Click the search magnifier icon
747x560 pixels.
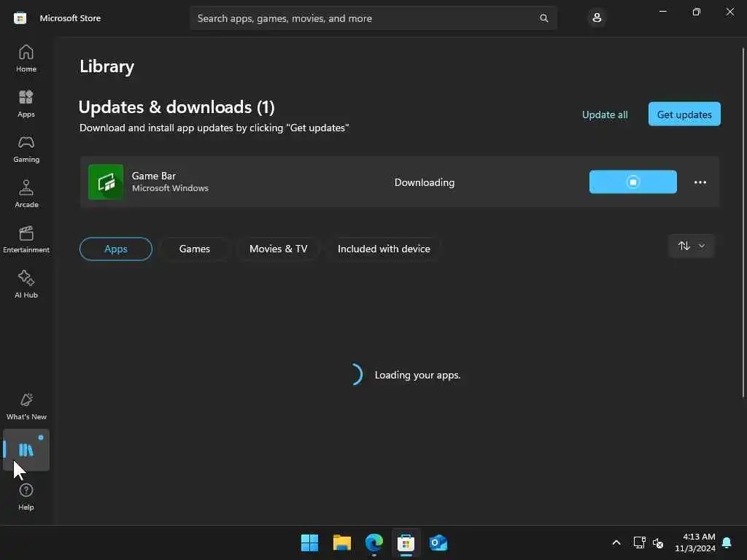(x=543, y=18)
